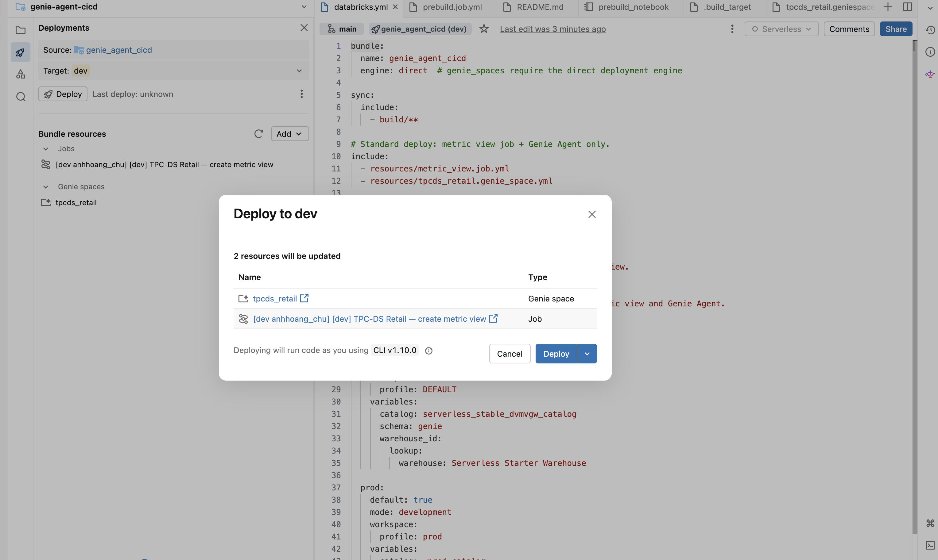Click the Genie space icon beside tpcds_retail in sidebar
The image size is (938, 560).
point(46,202)
